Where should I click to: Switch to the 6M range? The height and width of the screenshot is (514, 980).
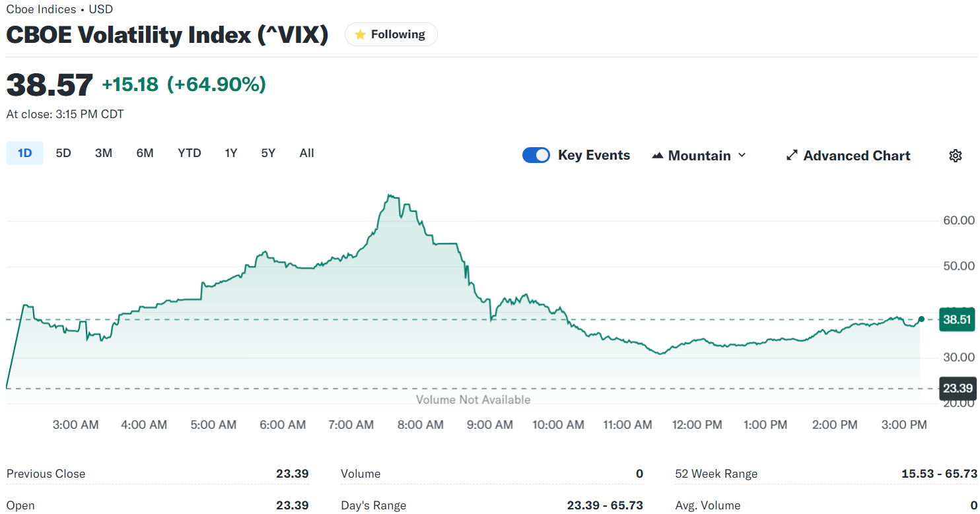coord(145,153)
